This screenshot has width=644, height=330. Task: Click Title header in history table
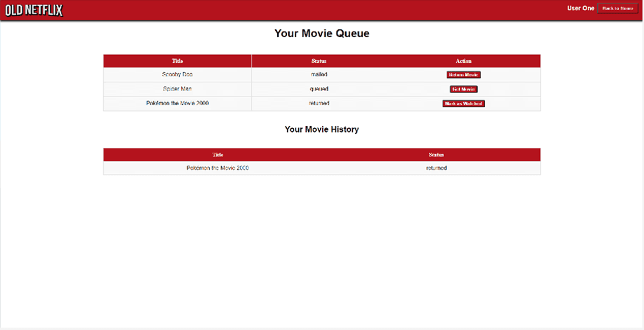[x=218, y=154]
